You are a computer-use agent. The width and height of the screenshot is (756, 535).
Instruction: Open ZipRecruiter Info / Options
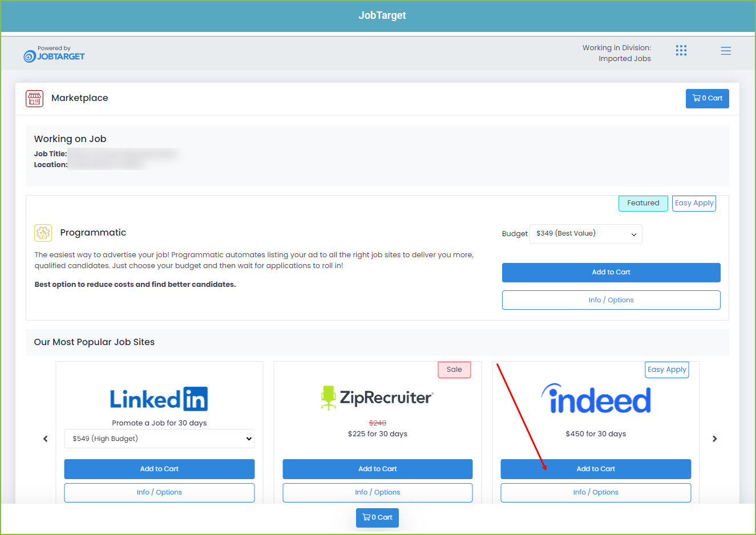pyautogui.click(x=378, y=493)
